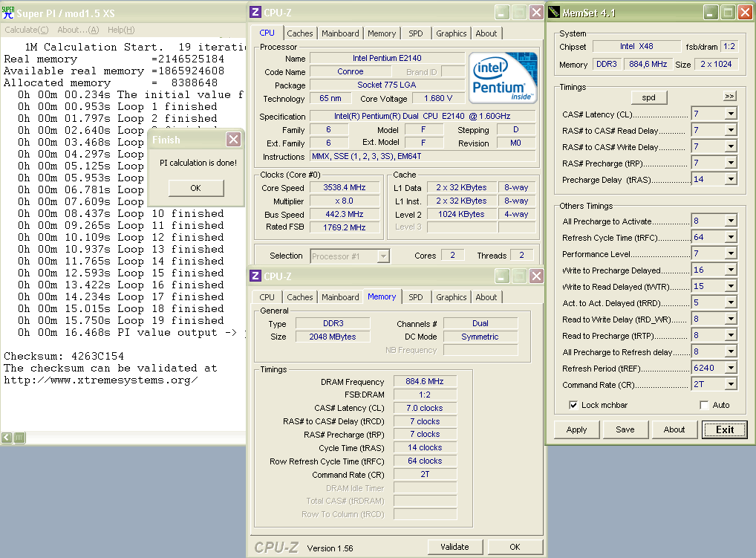The width and height of the screenshot is (756, 558).
Task: Open the Performance Level dropdown
Action: (x=731, y=253)
